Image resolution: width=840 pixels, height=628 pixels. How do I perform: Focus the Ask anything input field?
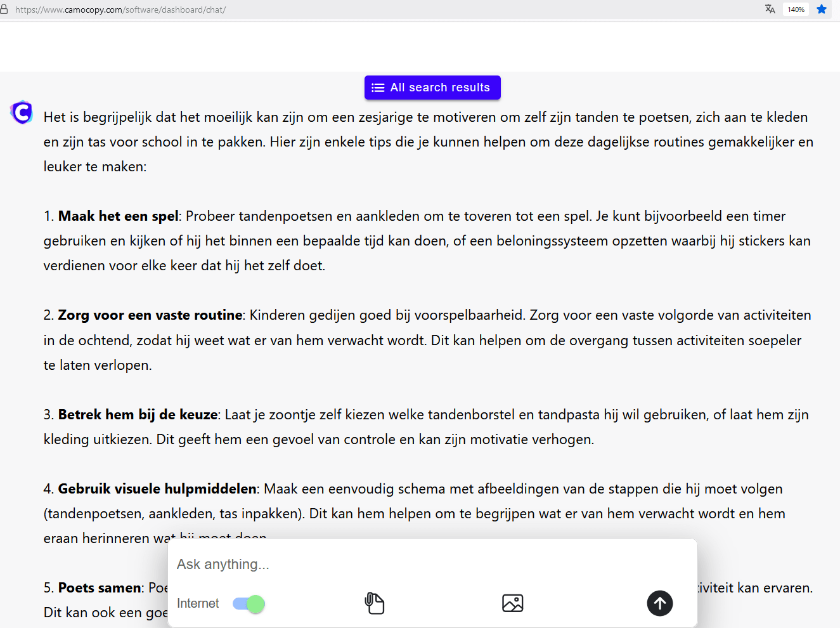click(x=431, y=564)
